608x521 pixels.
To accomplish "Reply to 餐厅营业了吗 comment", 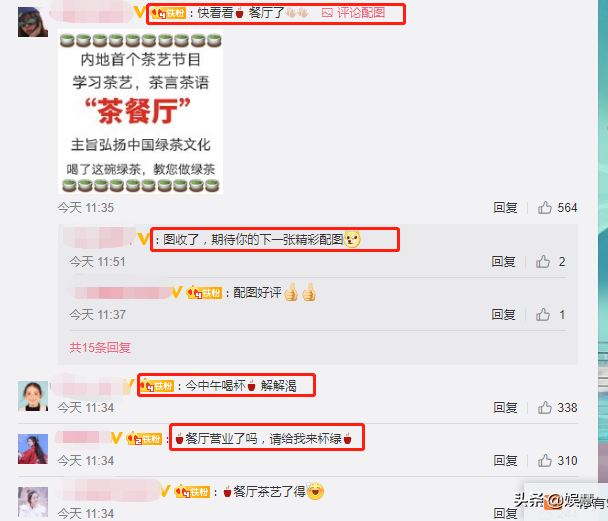I will pyautogui.click(x=505, y=461).
